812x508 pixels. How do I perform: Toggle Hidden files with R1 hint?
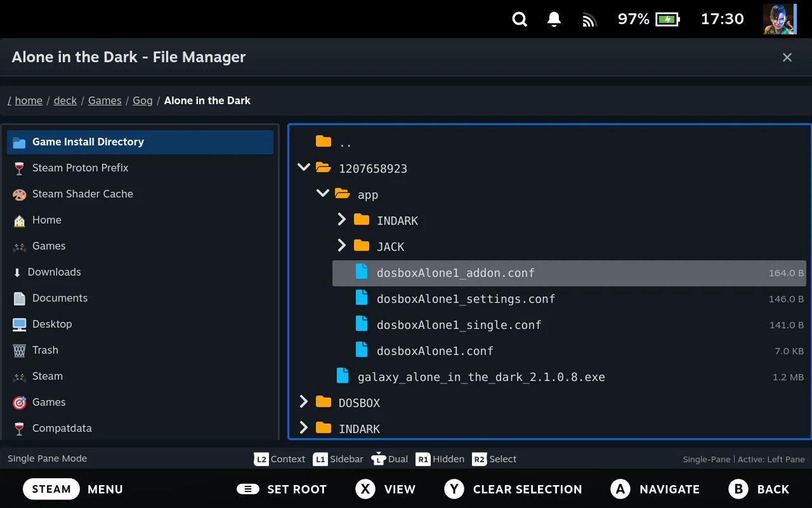pos(440,459)
